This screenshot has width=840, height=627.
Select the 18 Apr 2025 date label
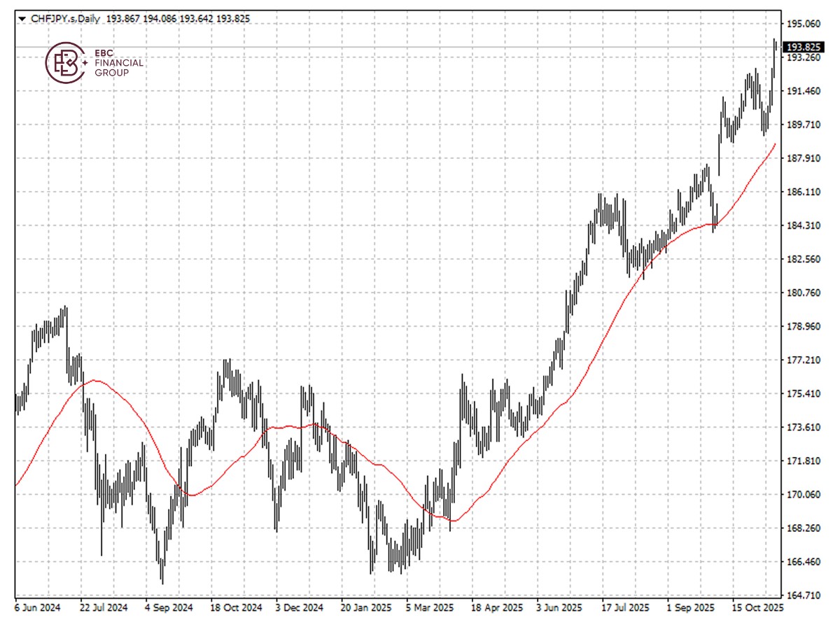click(x=497, y=607)
